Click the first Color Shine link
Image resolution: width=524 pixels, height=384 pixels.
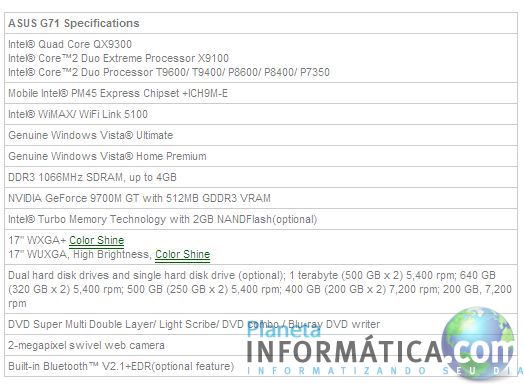pos(97,240)
